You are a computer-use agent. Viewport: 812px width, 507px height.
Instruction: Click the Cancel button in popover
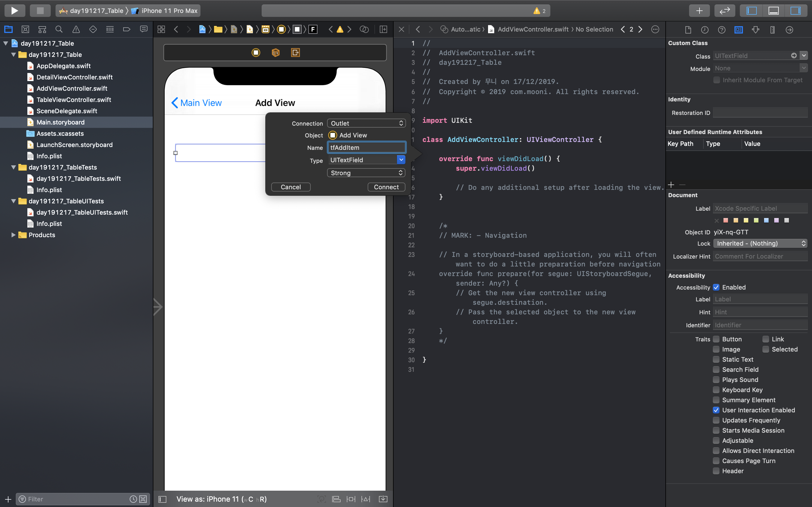tap(291, 187)
